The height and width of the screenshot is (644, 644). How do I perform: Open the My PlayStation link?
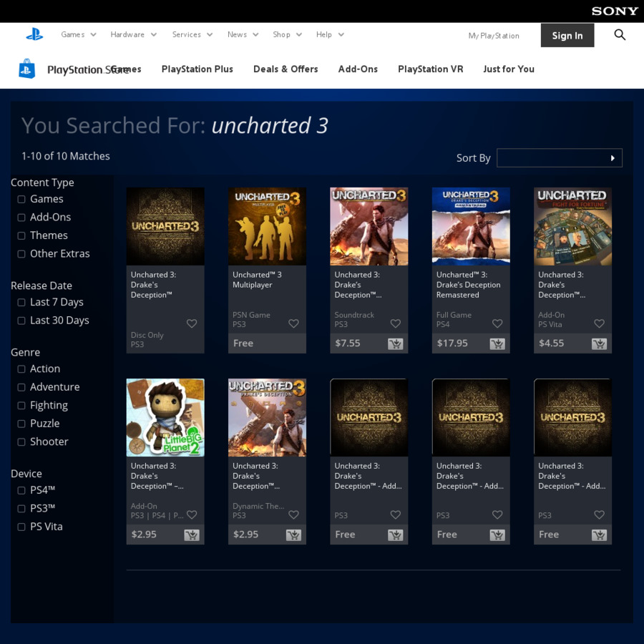(494, 36)
